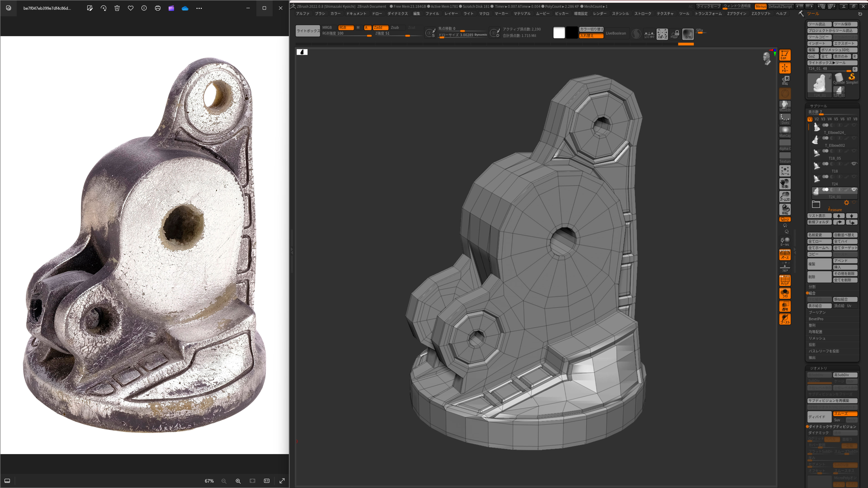Toggle Ghost (ゴースト) transparency

785,319
